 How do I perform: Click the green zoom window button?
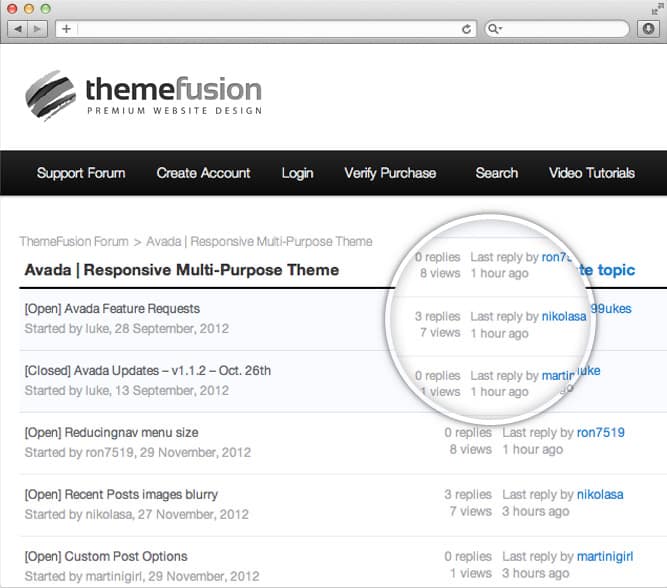(x=46, y=9)
